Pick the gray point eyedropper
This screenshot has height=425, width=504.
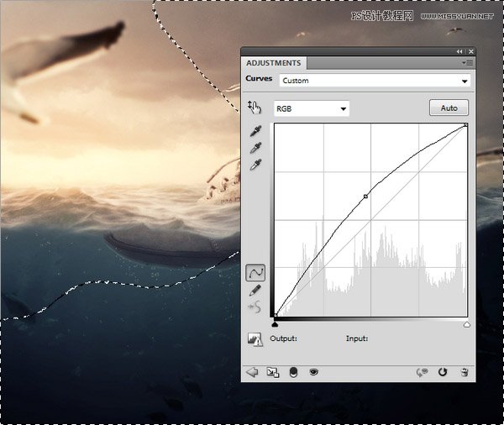256,148
